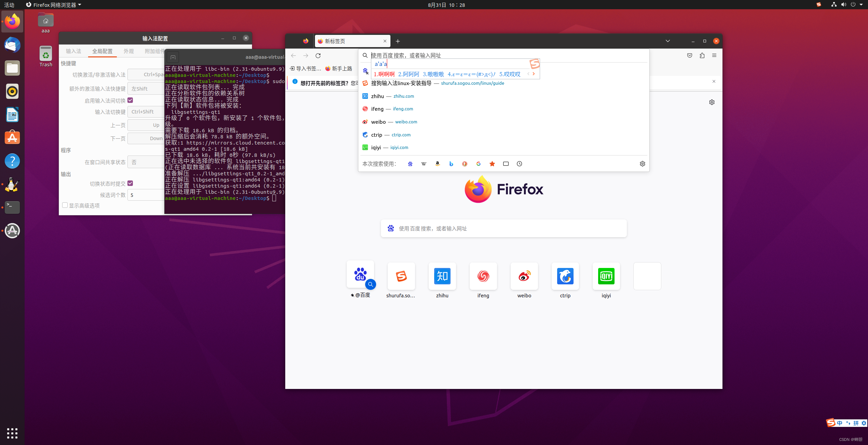The width and height of the screenshot is (868, 445).
Task: Click the Save to Pocket icon
Action: pos(690,56)
